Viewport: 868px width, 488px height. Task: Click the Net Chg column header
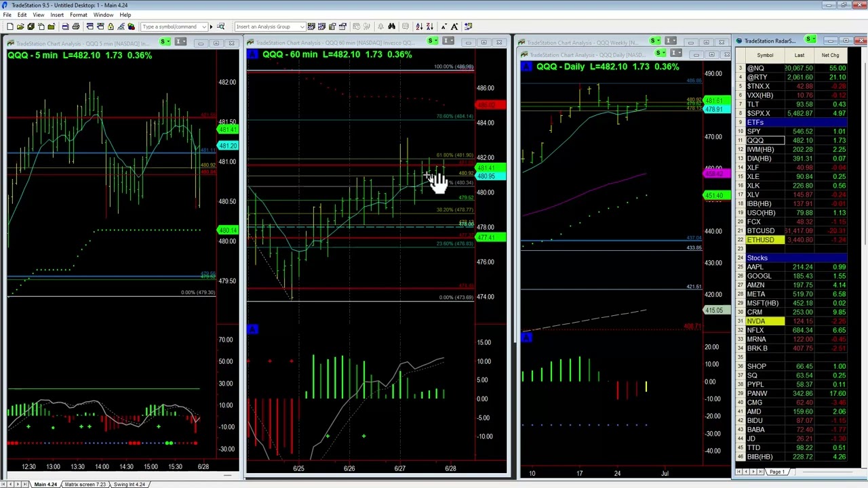(x=830, y=55)
